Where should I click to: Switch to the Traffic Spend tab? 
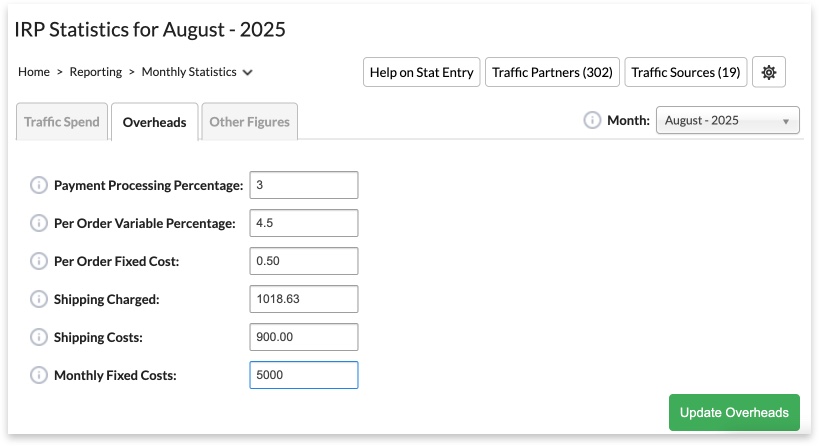62,122
